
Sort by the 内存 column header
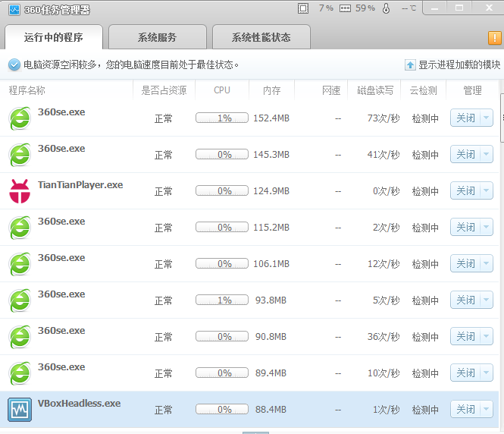[272, 90]
